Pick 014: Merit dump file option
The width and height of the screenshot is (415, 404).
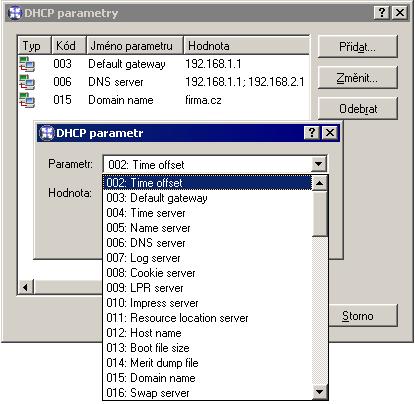pyautogui.click(x=207, y=363)
